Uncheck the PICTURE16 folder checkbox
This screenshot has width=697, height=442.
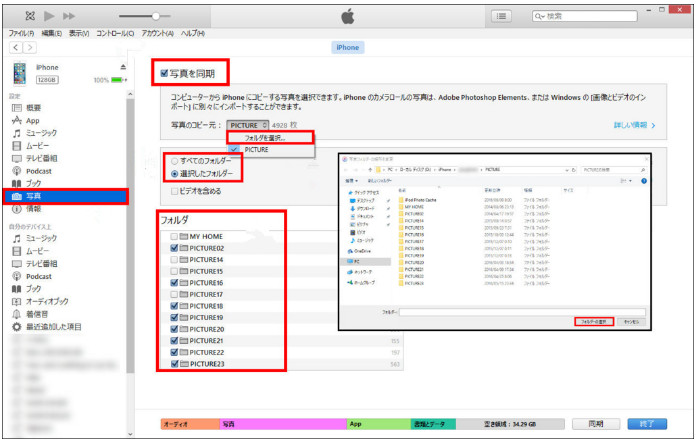174,283
